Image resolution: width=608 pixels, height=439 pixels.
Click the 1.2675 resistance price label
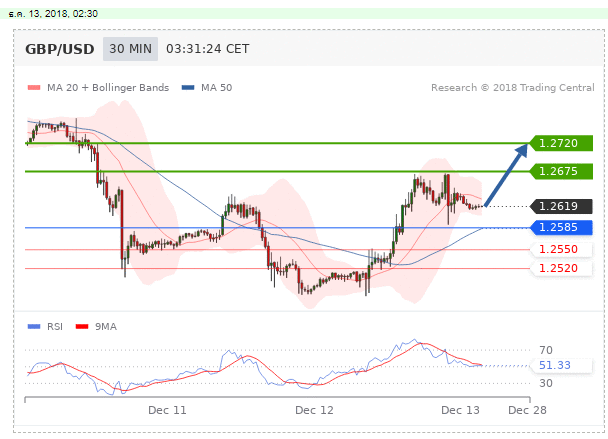pyautogui.click(x=561, y=171)
